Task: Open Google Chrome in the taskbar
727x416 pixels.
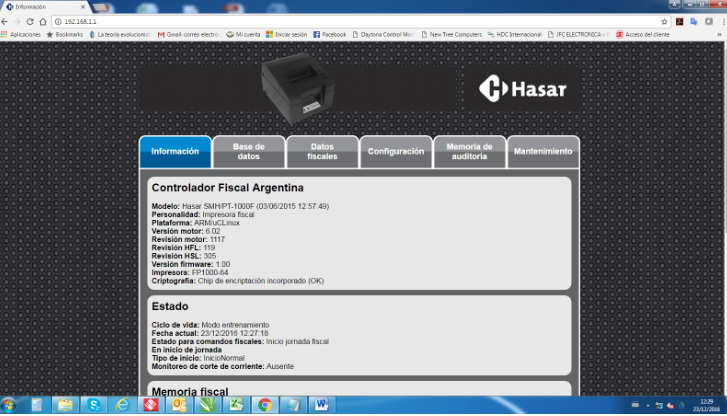Action: coord(265,405)
